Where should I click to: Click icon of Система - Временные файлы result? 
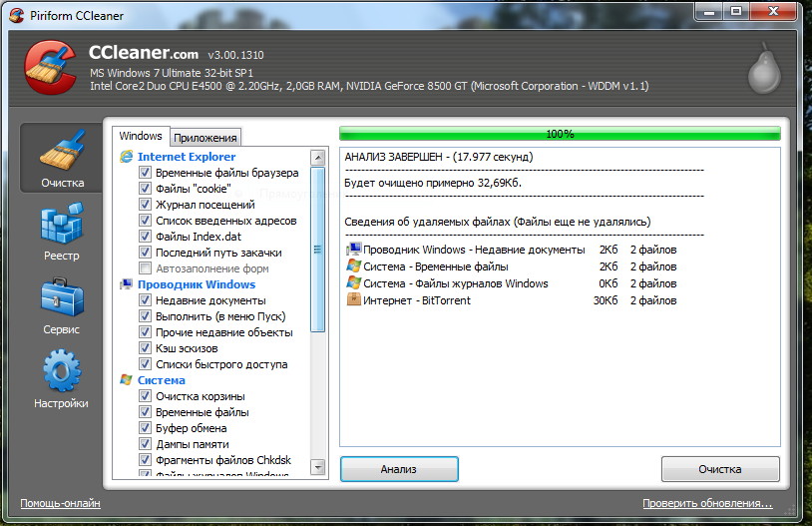click(x=354, y=266)
